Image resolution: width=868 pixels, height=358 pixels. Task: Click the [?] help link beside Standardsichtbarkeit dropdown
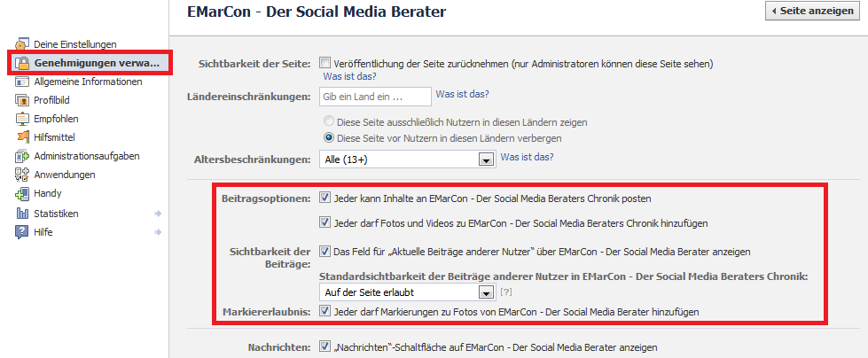(x=504, y=291)
